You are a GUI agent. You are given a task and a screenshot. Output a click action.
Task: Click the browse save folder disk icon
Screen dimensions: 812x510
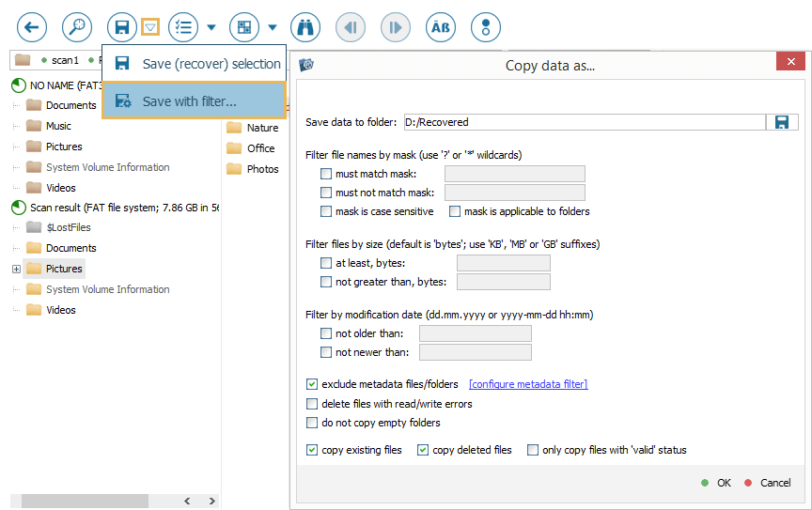(x=780, y=122)
